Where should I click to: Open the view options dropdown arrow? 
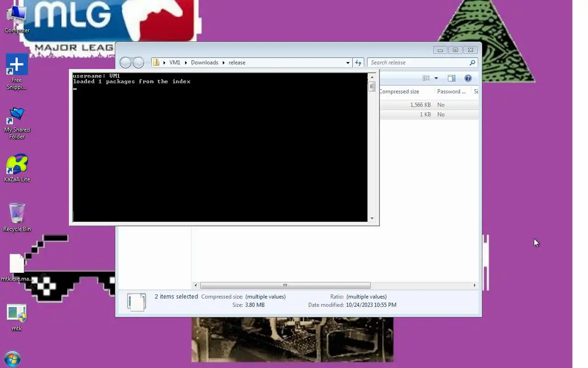436,78
